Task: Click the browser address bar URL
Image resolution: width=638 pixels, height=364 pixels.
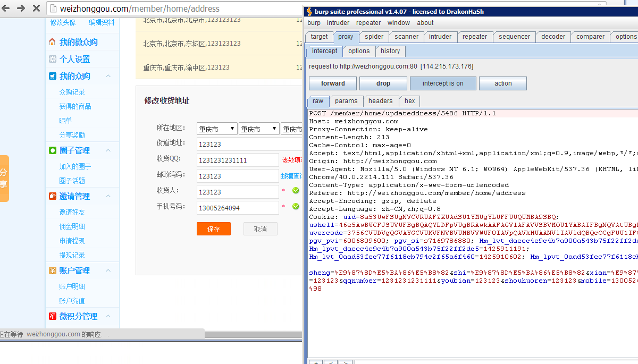Action: pos(140,9)
